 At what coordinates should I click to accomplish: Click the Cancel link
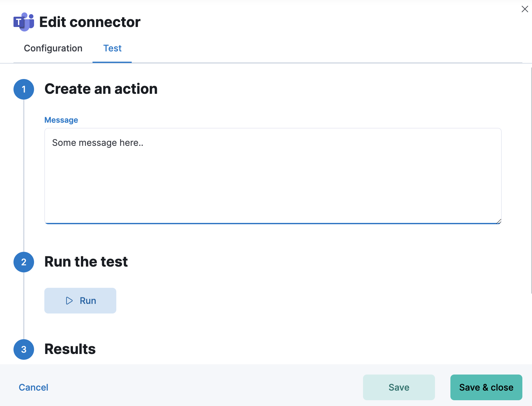33,387
